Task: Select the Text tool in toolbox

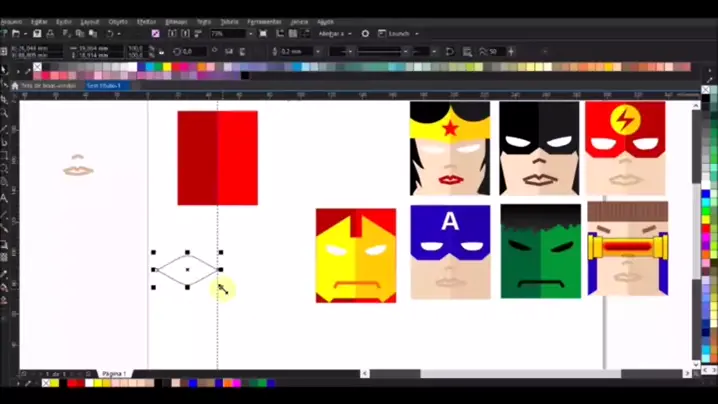Action: (x=4, y=198)
